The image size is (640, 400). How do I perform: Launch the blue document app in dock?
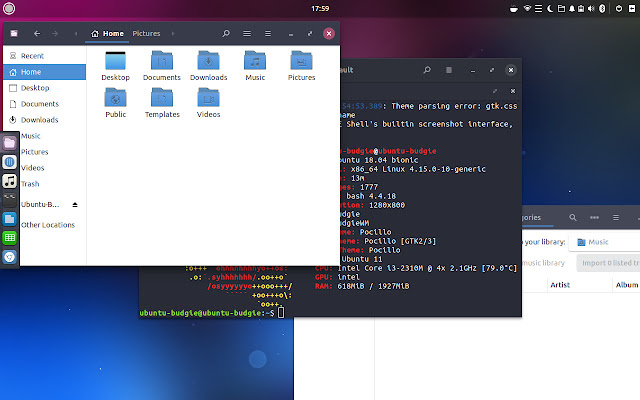click(x=9, y=219)
